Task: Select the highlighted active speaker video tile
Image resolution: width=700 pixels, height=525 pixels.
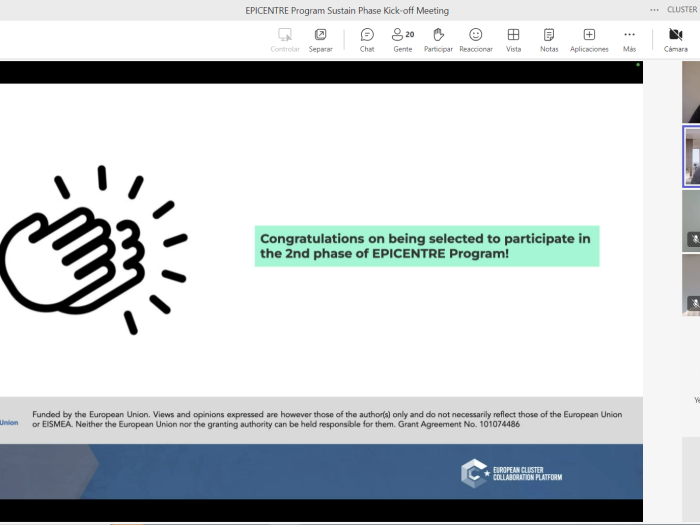Action: [x=691, y=157]
